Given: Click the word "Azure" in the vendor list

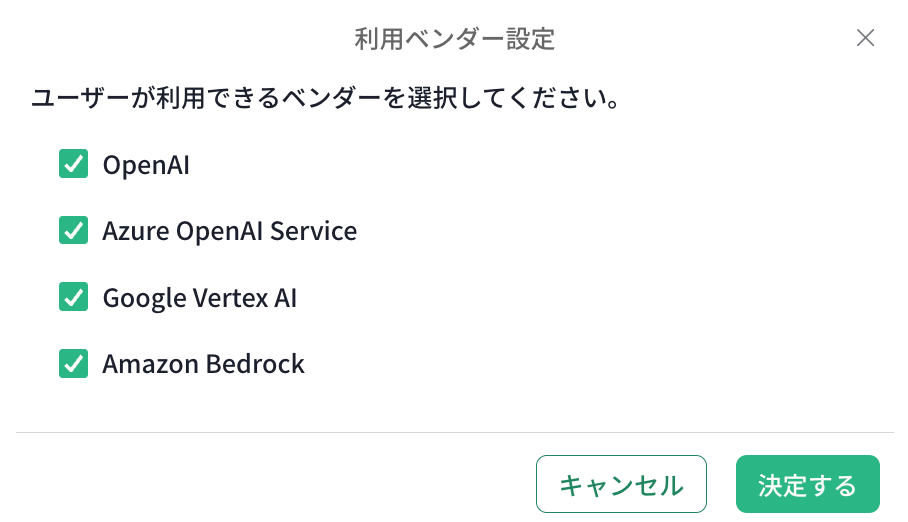Looking at the screenshot, I should click(x=136, y=231).
